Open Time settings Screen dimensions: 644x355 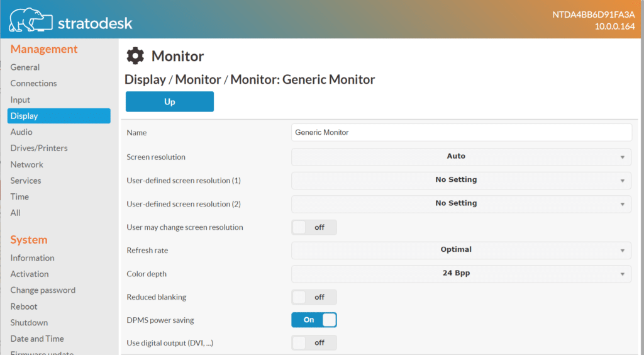tap(19, 196)
